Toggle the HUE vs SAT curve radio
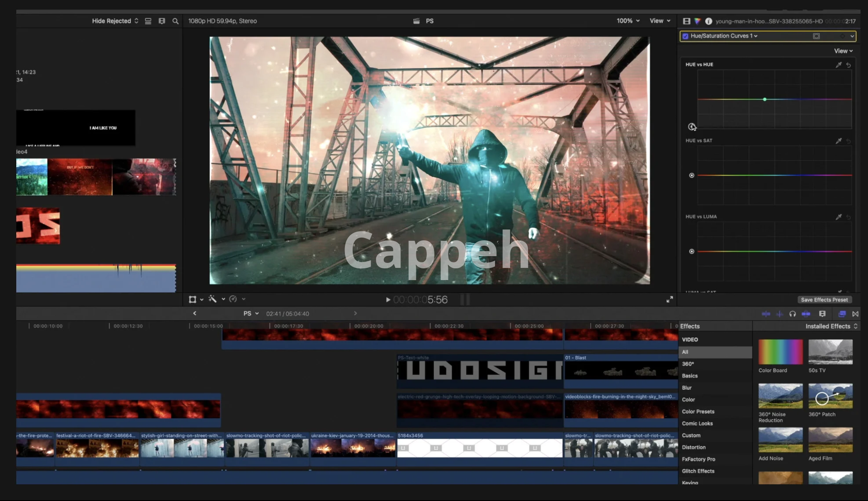This screenshot has width=868, height=501. pos(692,175)
